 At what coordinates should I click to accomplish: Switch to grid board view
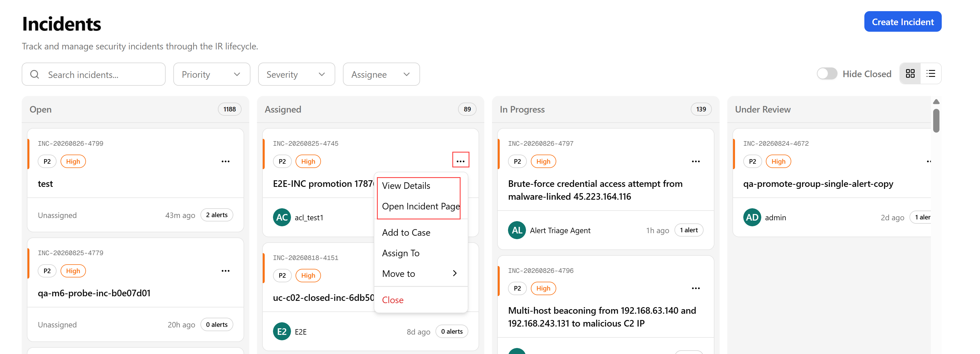910,73
